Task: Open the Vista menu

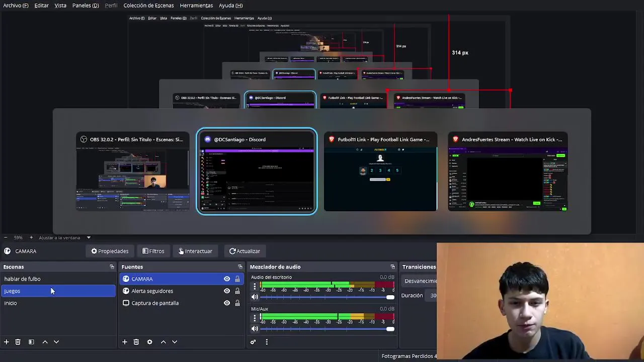Action: 60,6
